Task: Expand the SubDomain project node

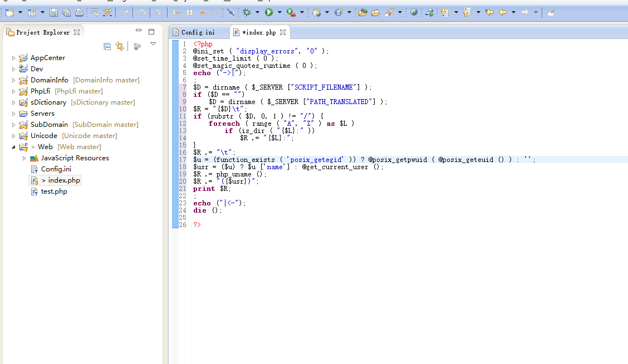Action: [13, 125]
